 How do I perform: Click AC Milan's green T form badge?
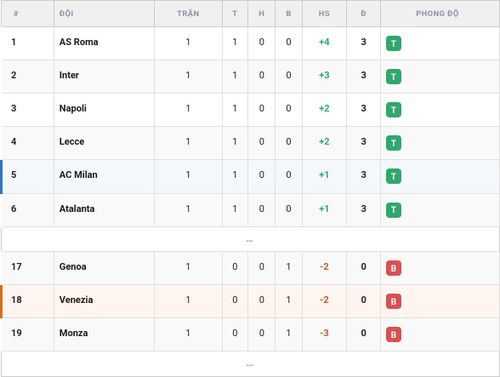tap(393, 176)
